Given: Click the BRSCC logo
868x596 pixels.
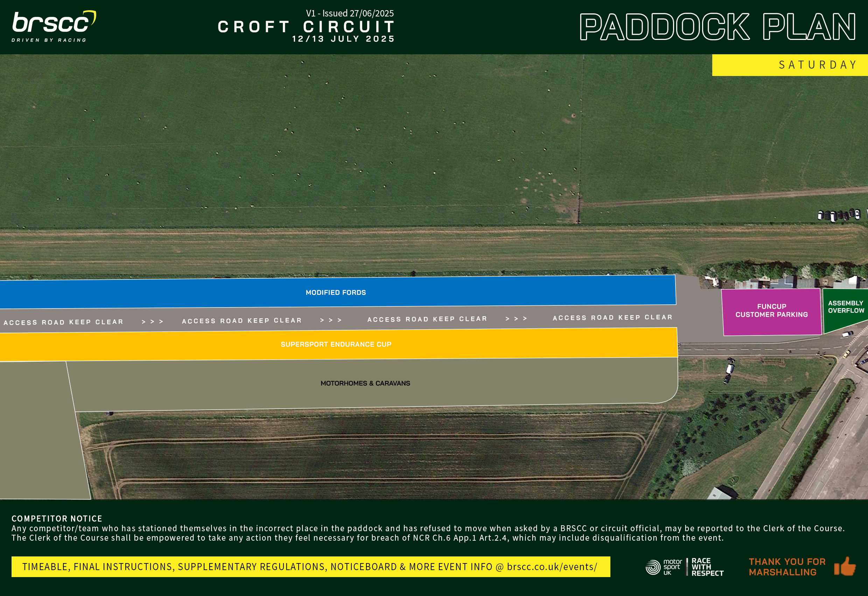Looking at the screenshot, I should coord(54,26).
